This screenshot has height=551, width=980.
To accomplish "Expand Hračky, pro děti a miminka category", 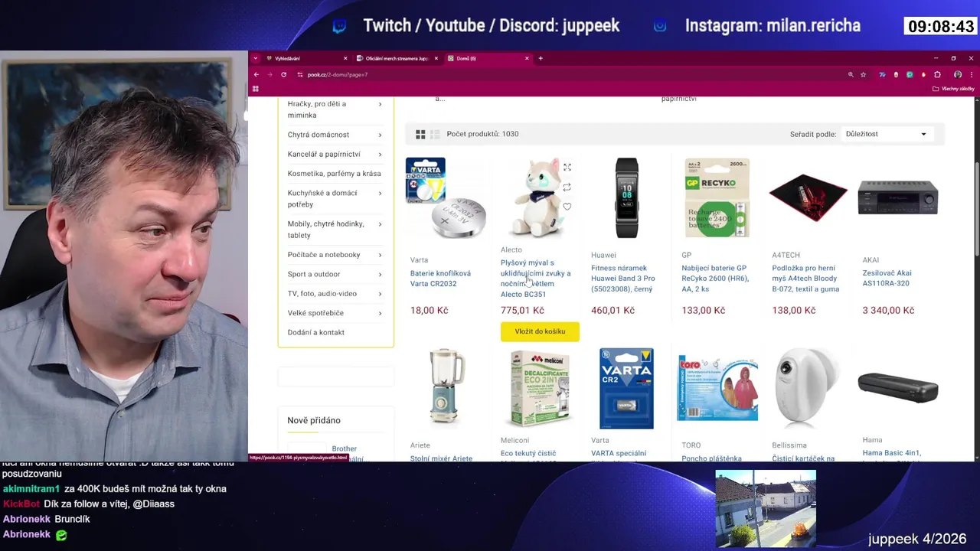I will click(380, 104).
